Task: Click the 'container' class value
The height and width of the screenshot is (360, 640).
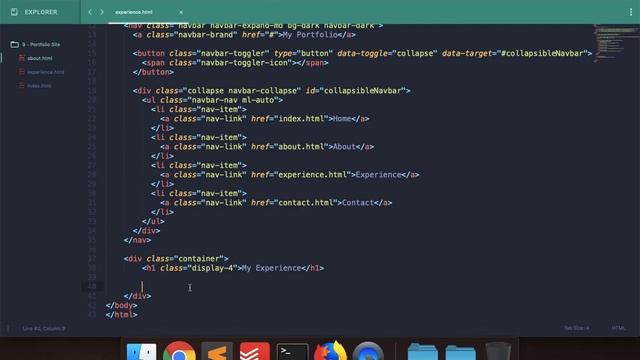Action: [x=198, y=259]
